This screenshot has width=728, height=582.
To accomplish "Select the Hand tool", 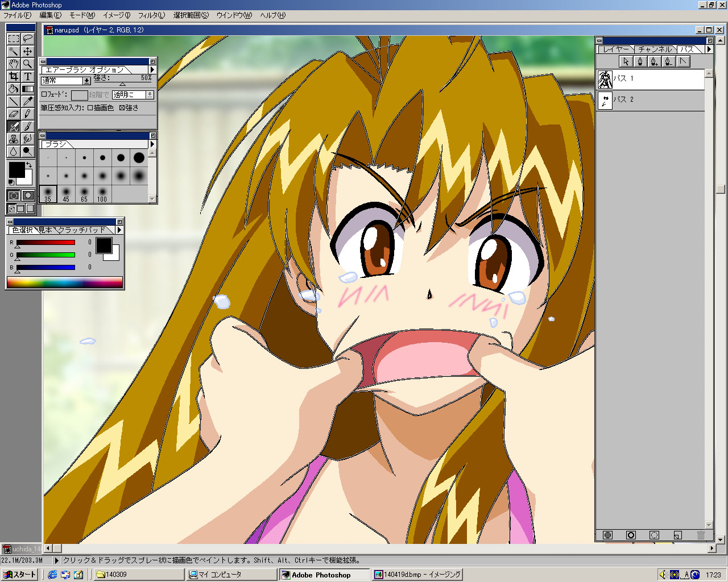I will (14, 64).
